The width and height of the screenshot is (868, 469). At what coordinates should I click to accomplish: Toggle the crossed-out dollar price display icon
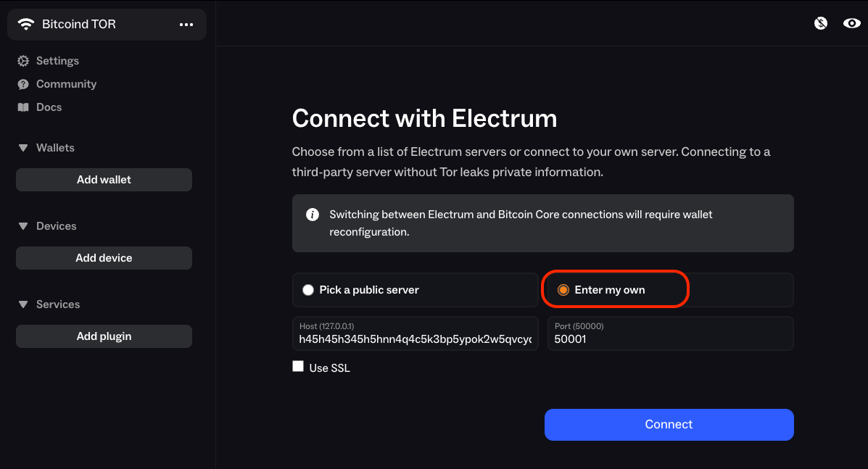[x=820, y=22]
